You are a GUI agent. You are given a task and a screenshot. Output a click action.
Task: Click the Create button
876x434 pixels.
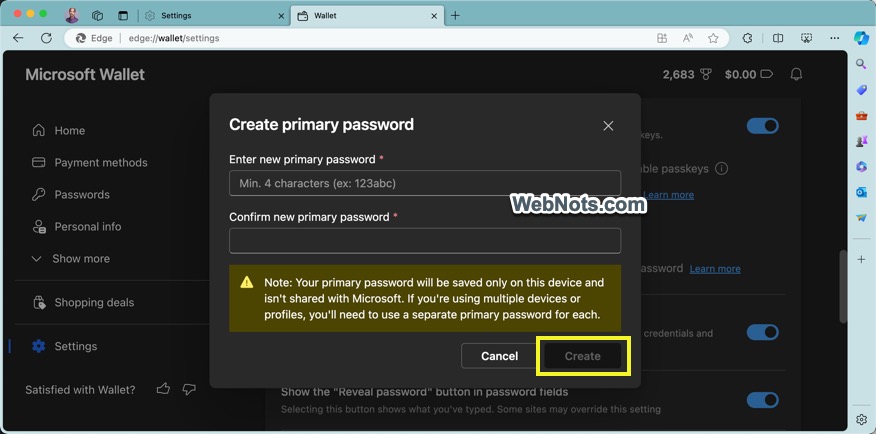pos(582,356)
